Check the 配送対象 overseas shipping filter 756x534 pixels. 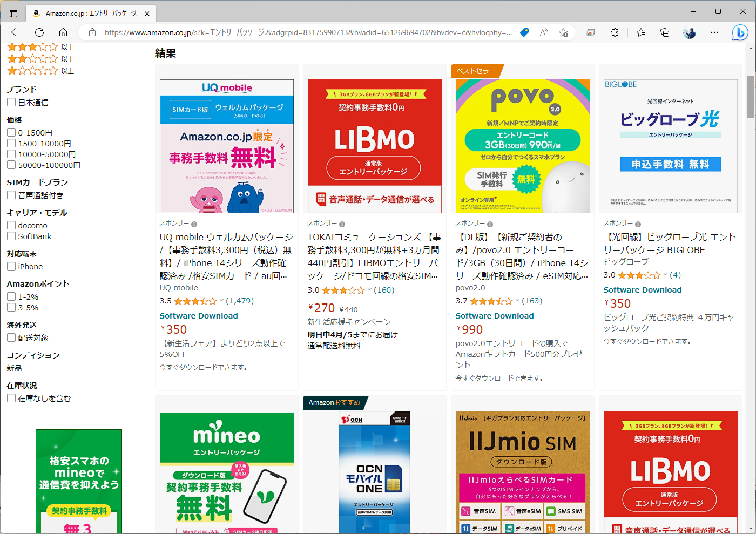coord(11,337)
